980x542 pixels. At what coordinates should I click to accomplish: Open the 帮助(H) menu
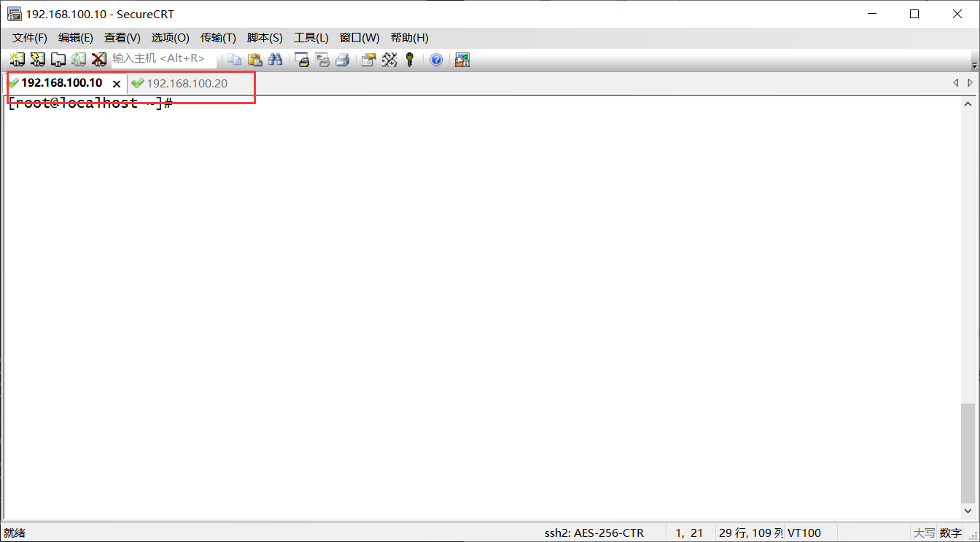pyautogui.click(x=409, y=38)
